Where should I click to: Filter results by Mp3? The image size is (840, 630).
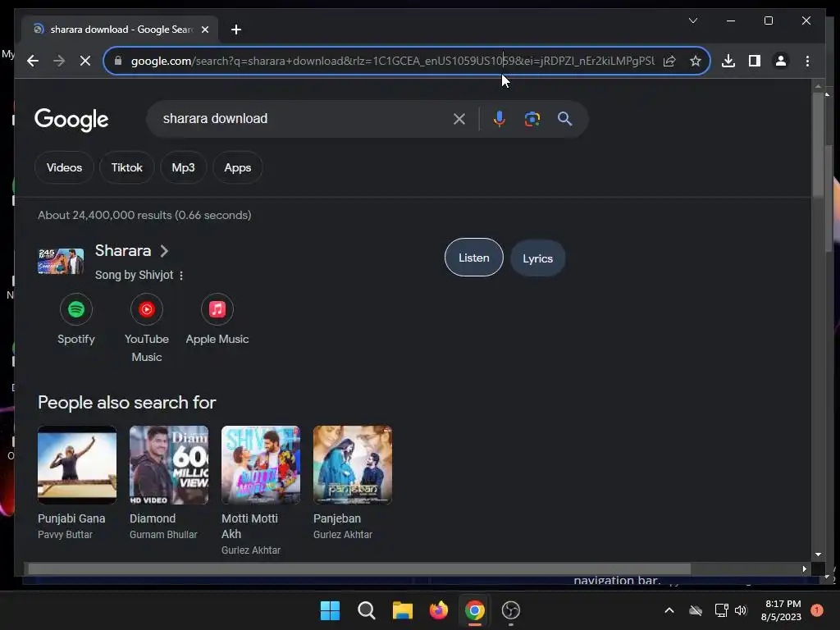click(x=183, y=167)
